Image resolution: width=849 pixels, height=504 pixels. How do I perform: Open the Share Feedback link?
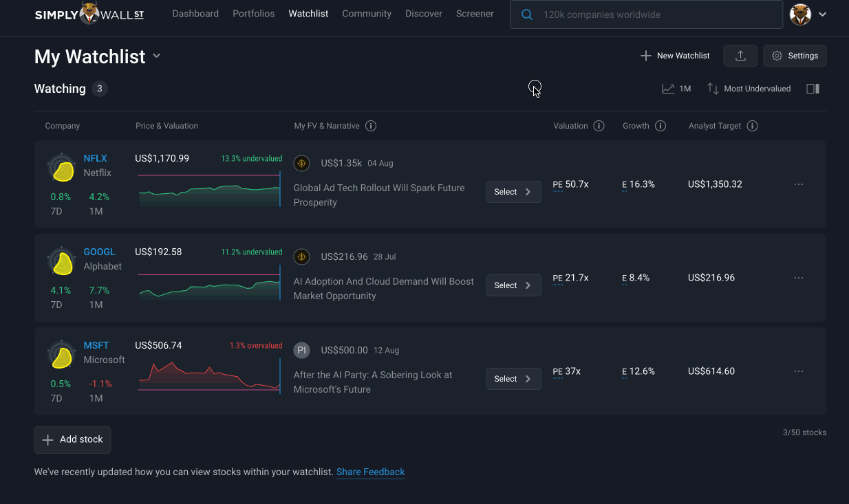coord(370,472)
